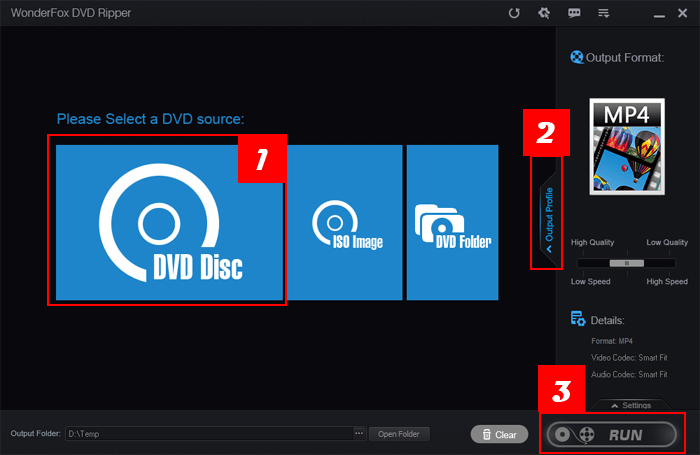Click the 'High Quality' slider label
The image size is (700, 455).
(x=592, y=242)
